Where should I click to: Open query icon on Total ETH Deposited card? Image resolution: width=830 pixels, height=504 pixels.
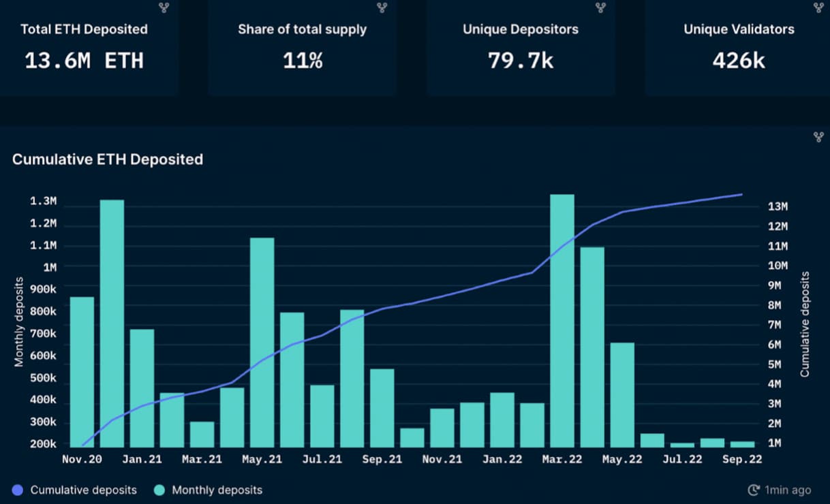click(164, 7)
